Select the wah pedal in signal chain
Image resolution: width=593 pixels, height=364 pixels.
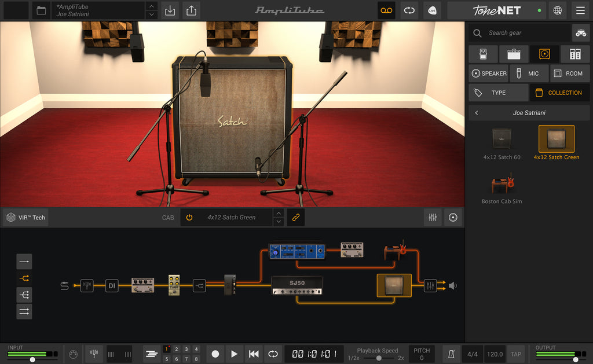(x=230, y=285)
